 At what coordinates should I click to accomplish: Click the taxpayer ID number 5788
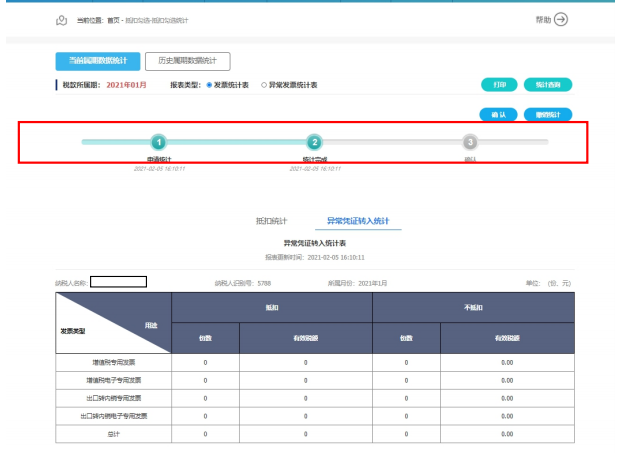[x=264, y=283]
